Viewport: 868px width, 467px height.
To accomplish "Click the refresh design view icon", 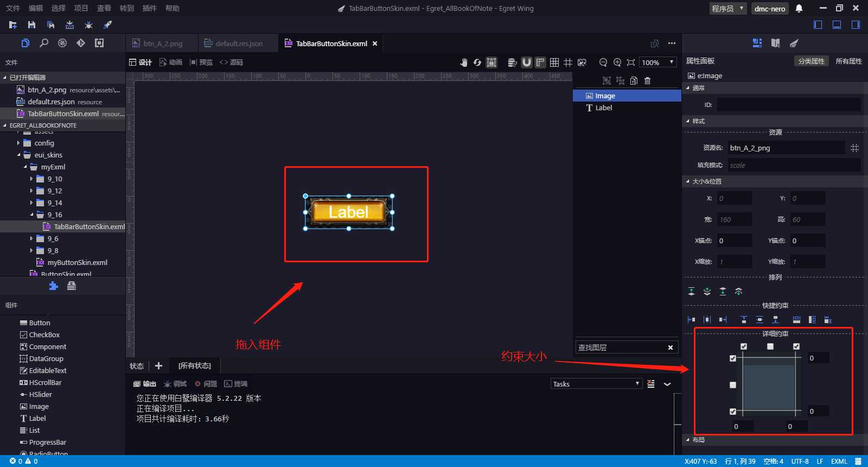I will click(477, 62).
